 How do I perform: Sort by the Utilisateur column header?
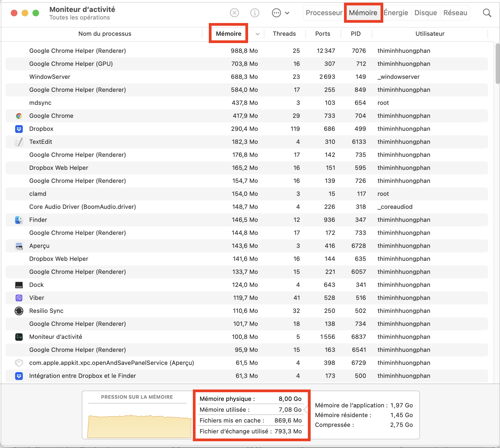click(430, 34)
